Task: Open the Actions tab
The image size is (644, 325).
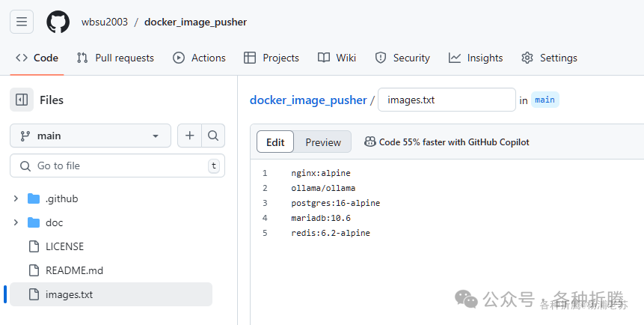Action: pos(199,58)
